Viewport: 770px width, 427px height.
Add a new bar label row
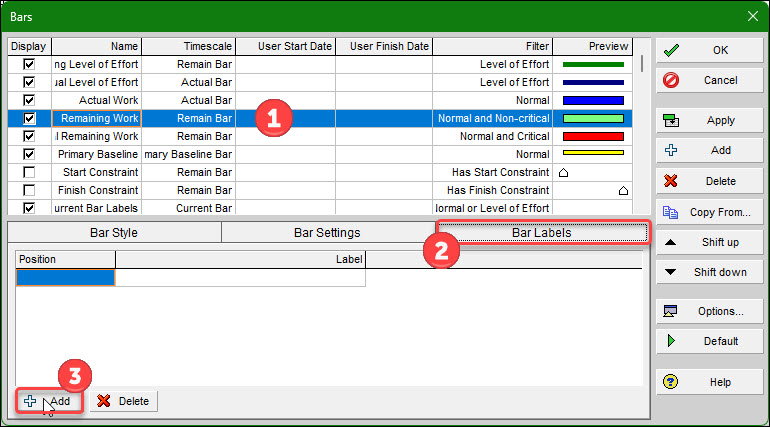click(x=49, y=401)
